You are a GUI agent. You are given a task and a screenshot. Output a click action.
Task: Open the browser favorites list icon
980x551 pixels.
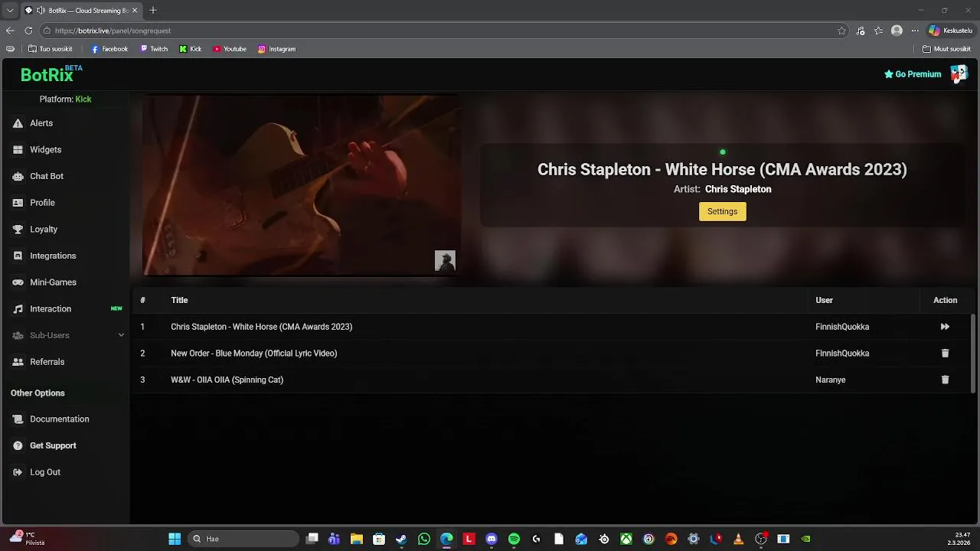coord(878,31)
